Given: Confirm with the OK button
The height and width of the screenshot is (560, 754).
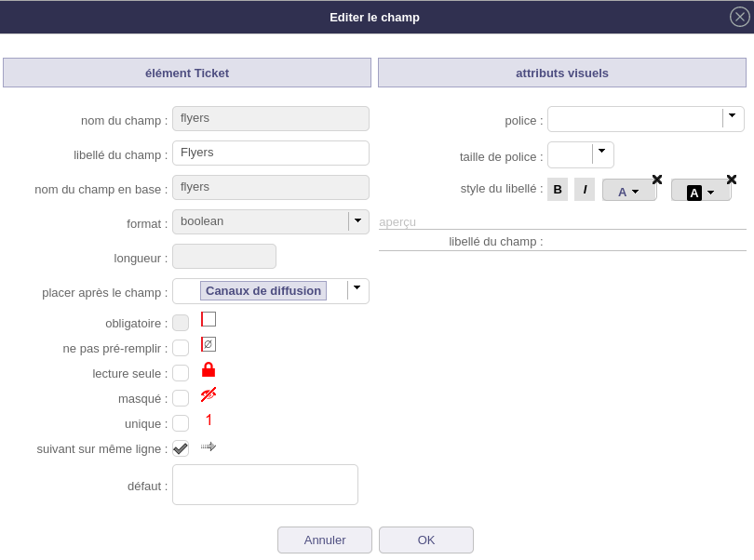Looking at the screenshot, I should coord(426,540).
